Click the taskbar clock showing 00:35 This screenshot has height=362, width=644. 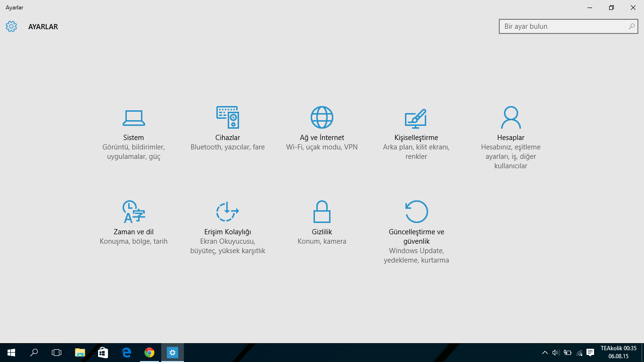point(619,352)
